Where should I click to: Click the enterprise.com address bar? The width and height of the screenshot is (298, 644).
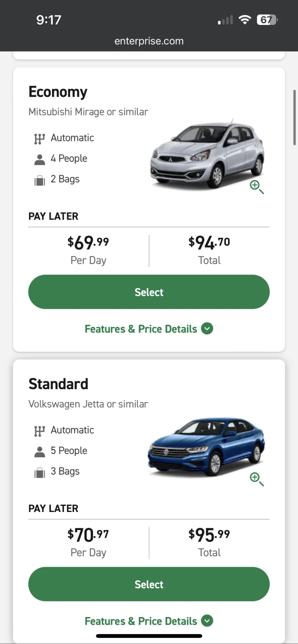[149, 41]
